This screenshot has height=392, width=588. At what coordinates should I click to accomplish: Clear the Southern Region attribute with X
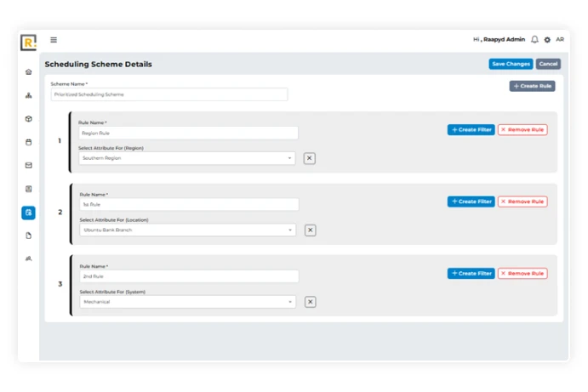(x=309, y=158)
